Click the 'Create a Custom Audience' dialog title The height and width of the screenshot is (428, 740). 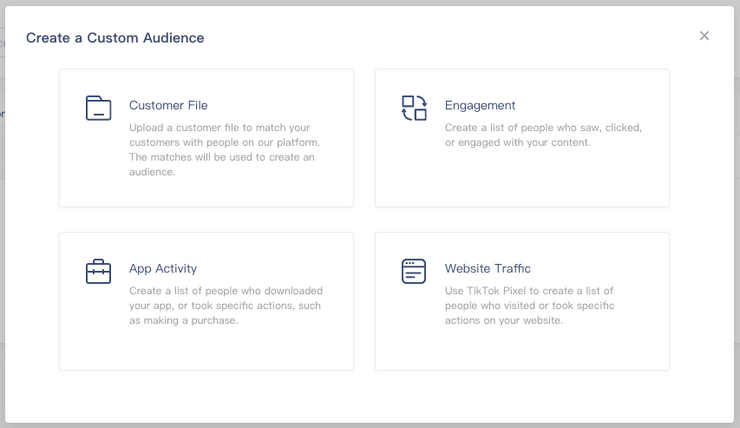pos(115,38)
